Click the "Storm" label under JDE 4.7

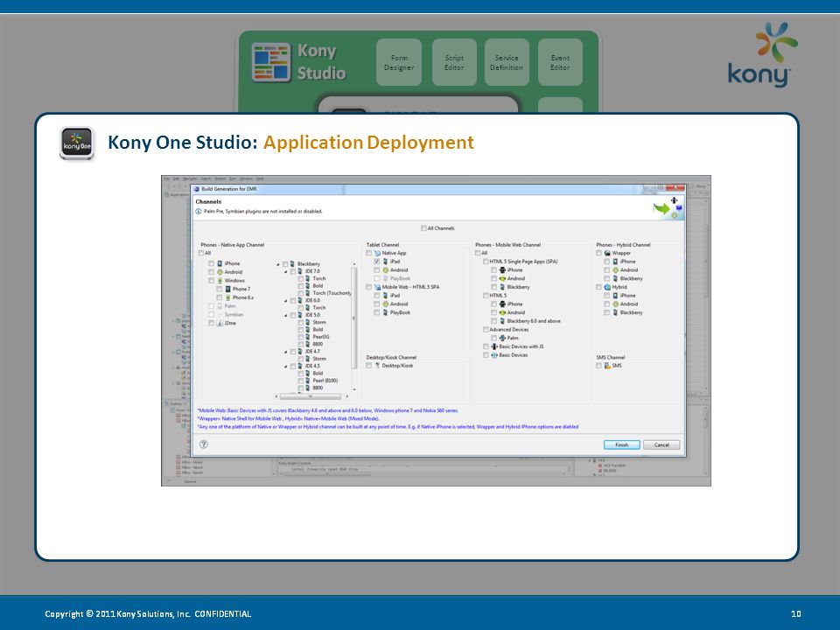319,359
